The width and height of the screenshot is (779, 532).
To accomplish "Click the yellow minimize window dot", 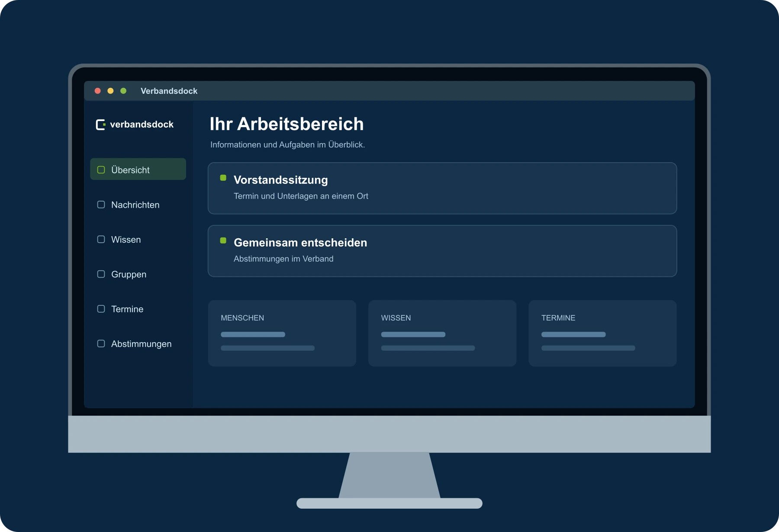I will click(110, 91).
